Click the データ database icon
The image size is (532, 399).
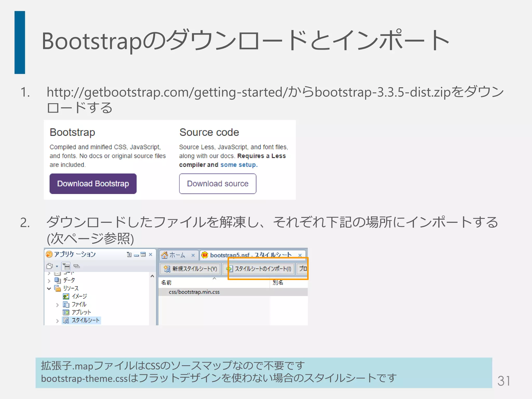57,280
